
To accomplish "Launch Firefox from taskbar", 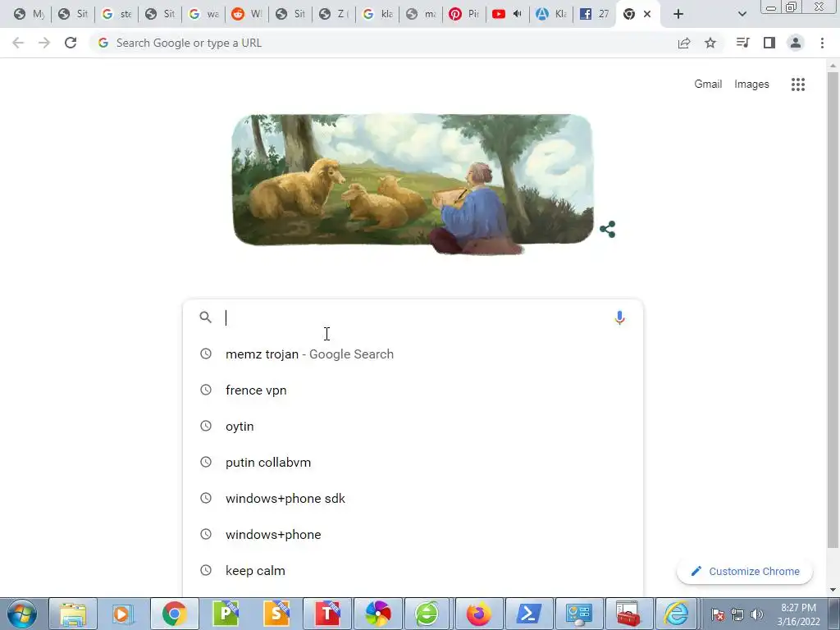I will pyautogui.click(x=478, y=614).
